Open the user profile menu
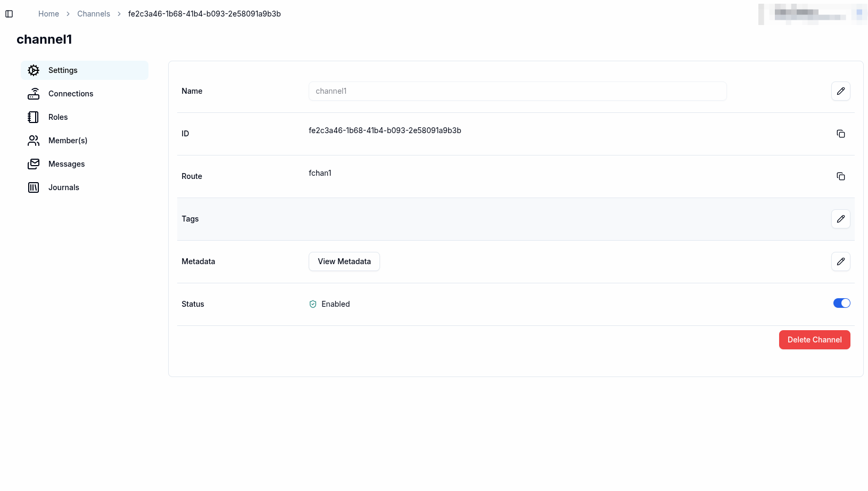868x491 pixels. 812,14
